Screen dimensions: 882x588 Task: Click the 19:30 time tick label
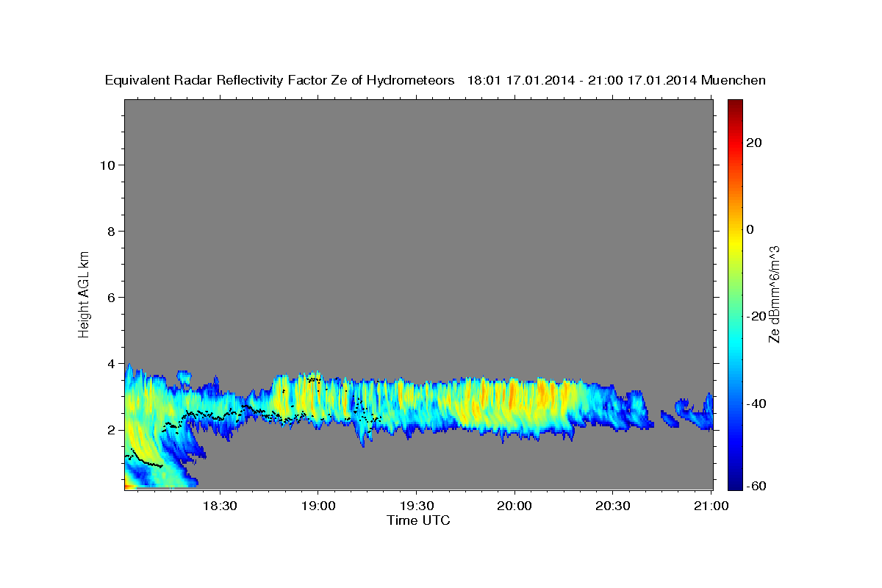click(x=416, y=506)
